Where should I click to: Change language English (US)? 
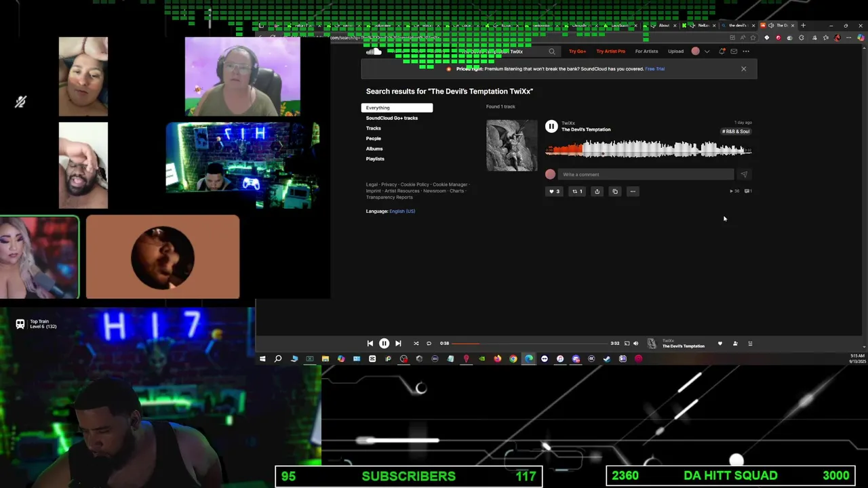[x=402, y=211]
